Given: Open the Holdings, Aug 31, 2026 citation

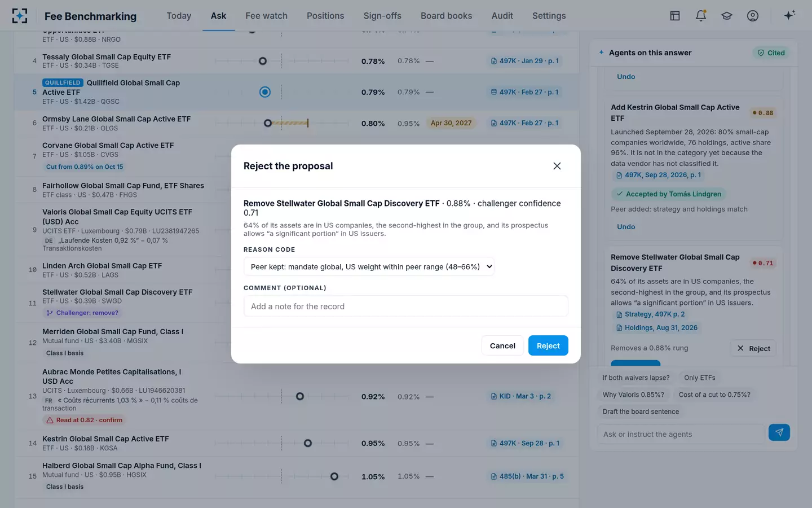Looking at the screenshot, I should pyautogui.click(x=656, y=328).
